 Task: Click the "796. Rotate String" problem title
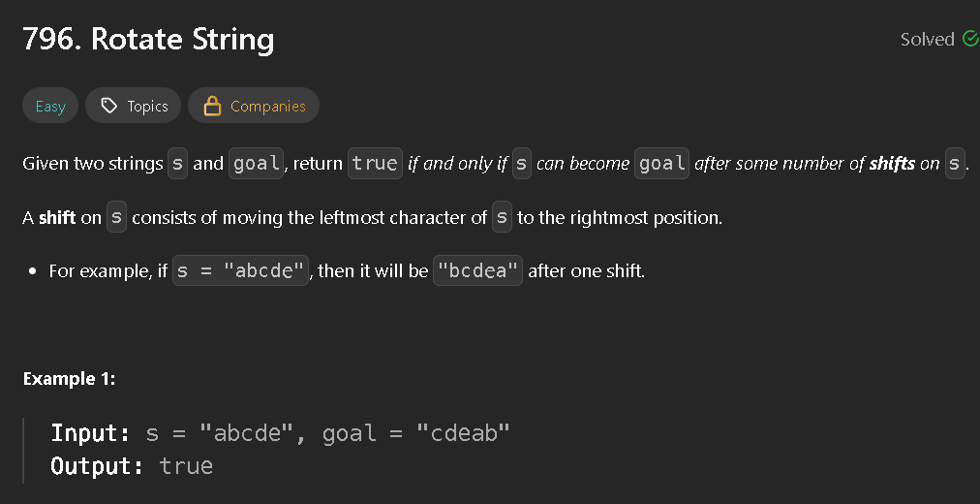pos(148,40)
